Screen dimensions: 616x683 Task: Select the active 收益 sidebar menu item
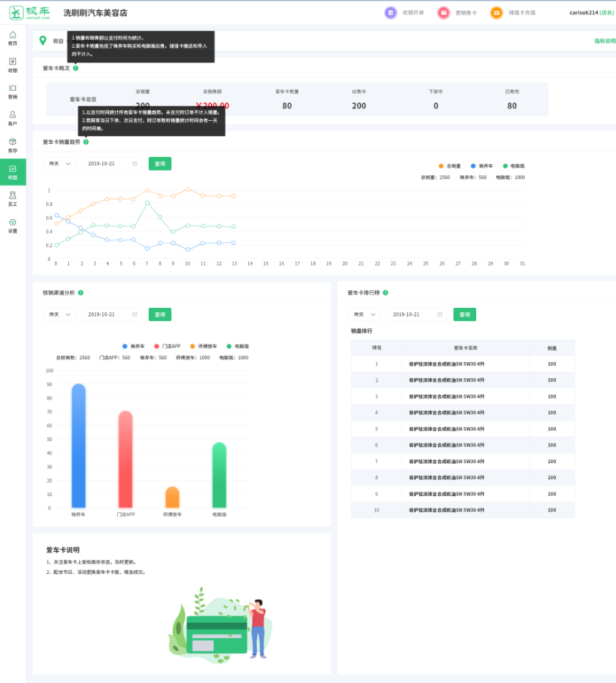pos(12,172)
